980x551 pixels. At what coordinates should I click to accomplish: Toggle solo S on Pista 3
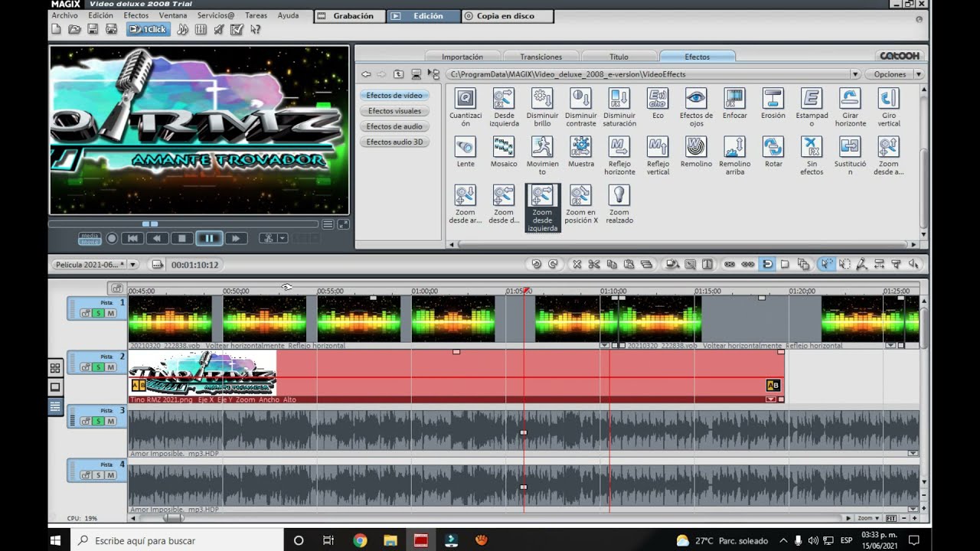[x=98, y=421]
